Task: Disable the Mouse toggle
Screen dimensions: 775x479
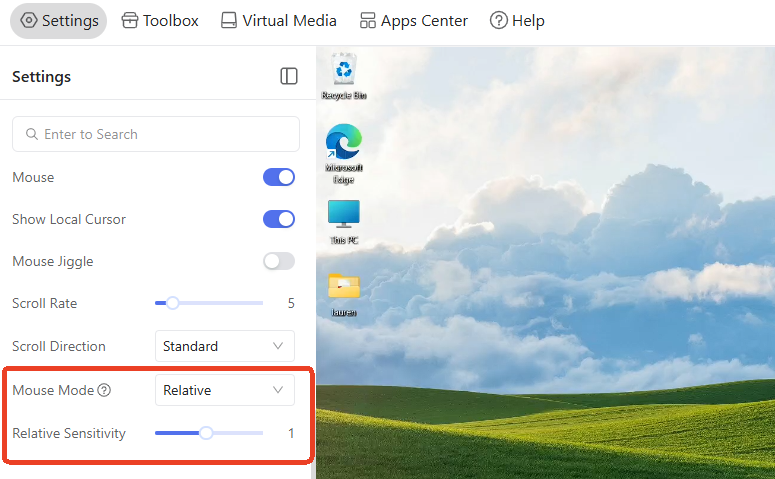Action: coord(279,177)
